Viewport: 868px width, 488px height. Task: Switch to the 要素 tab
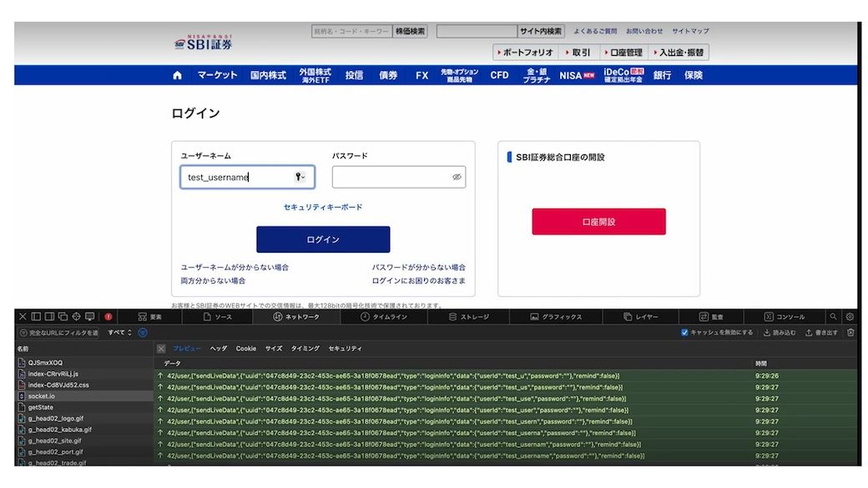[x=150, y=316]
